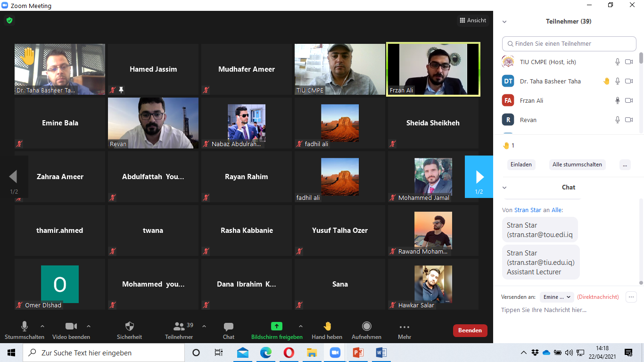
Task: Open the Ansicht view menu
Action: [473, 20]
